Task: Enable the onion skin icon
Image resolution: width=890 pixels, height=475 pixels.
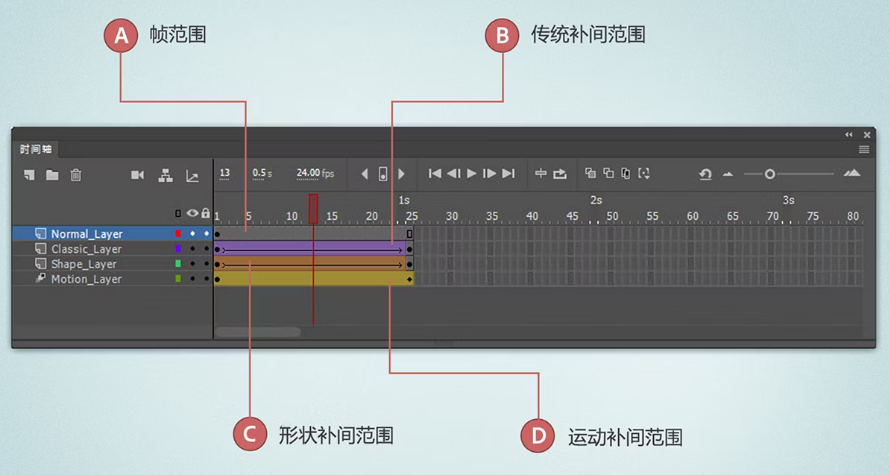Action: coord(590,174)
